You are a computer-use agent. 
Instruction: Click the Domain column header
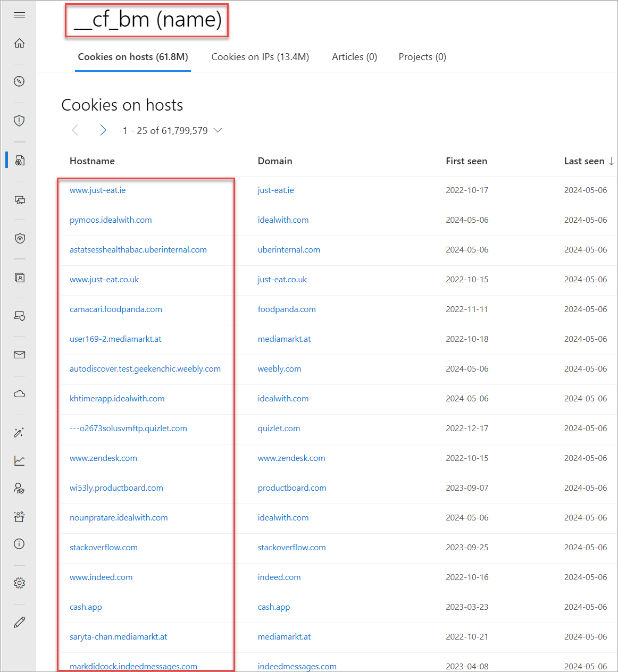pos(275,161)
